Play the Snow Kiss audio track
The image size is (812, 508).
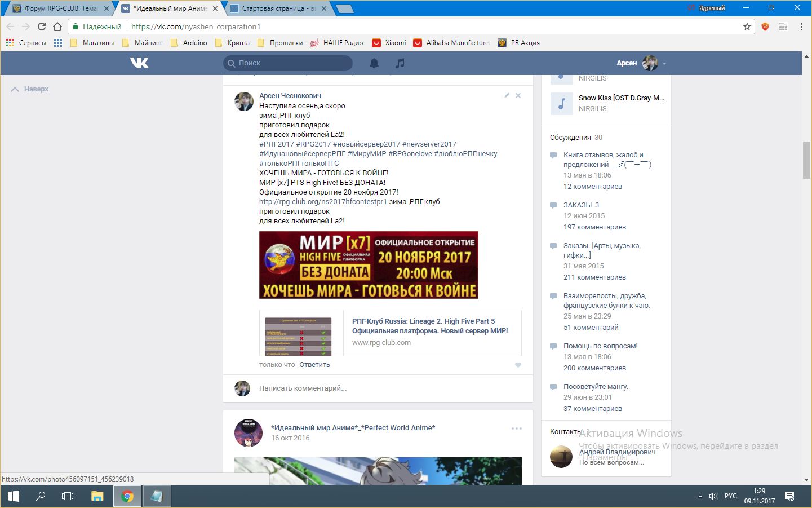pos(561,103)
